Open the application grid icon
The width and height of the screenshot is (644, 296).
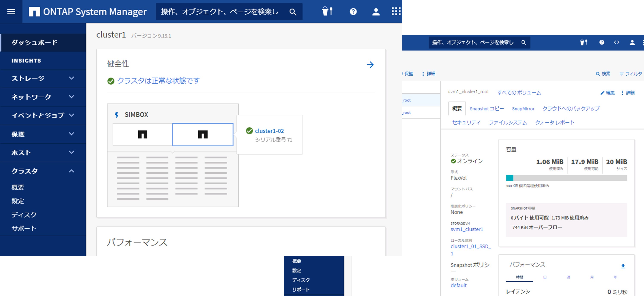(396, 12)
